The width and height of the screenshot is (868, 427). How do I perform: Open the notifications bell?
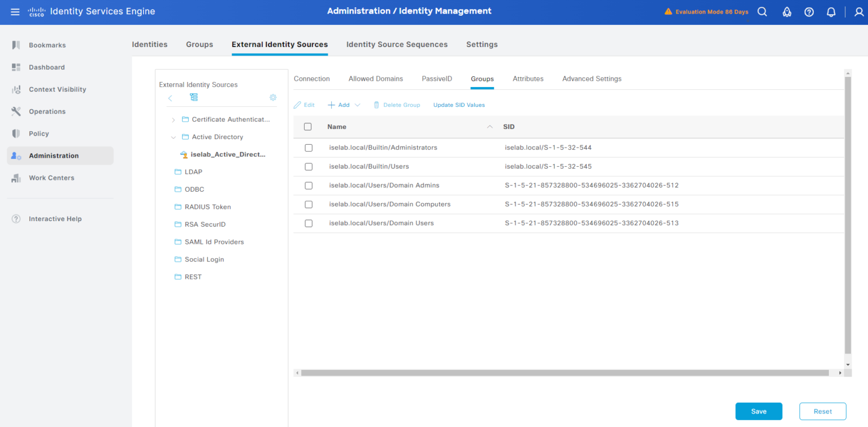pos(831,11)
